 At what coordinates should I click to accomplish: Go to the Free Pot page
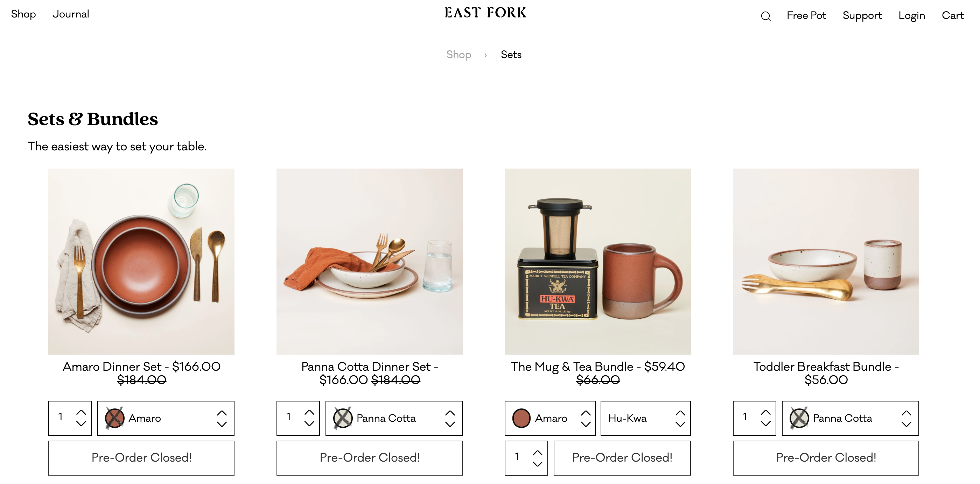806,16
